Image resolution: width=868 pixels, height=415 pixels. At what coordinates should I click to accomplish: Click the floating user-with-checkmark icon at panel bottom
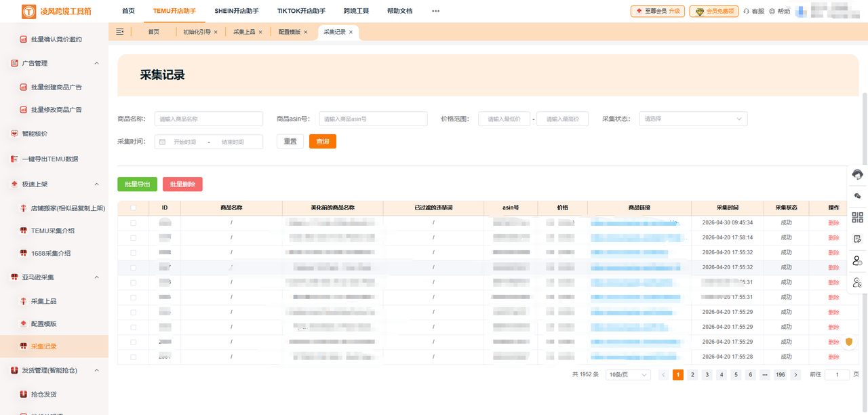tap(857, 282)
